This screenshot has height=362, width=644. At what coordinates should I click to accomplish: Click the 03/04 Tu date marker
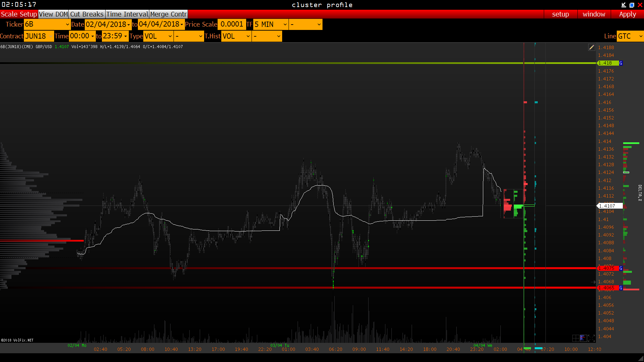280,346
